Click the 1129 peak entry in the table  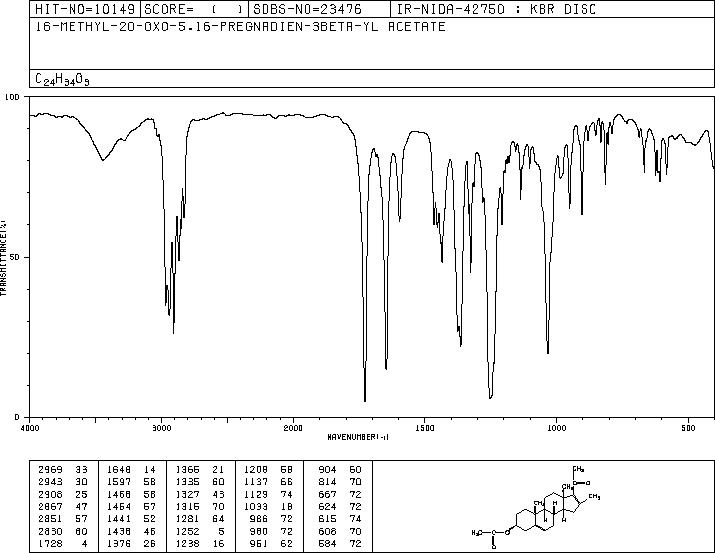[x=268, y=494]
